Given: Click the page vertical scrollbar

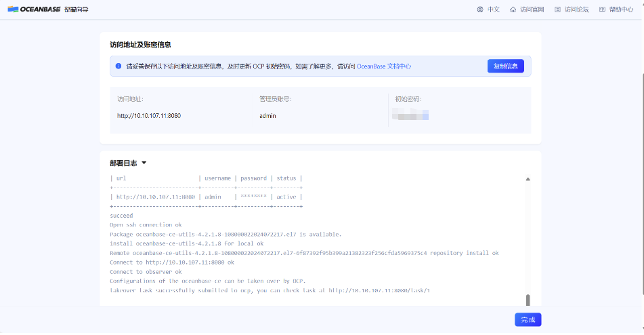Looking at the screenshot, I should [x=642, y=184].
